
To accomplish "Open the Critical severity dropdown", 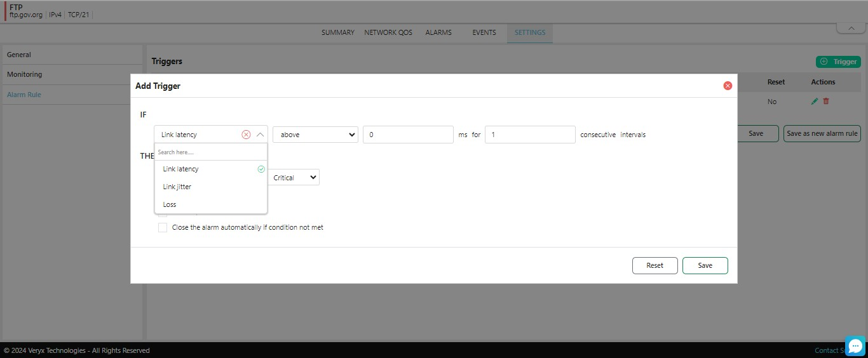I will coord(295,178).
